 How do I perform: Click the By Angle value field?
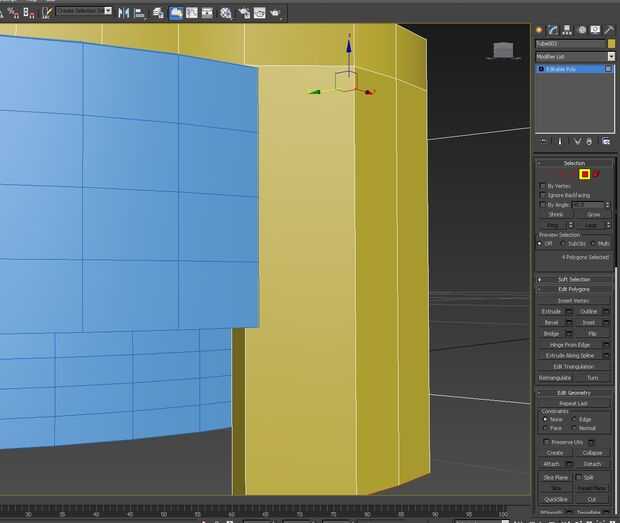click(x=588, y=205)
